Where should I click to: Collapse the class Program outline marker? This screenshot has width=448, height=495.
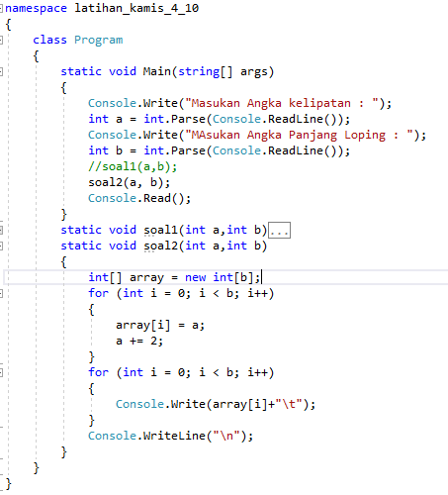1,41
